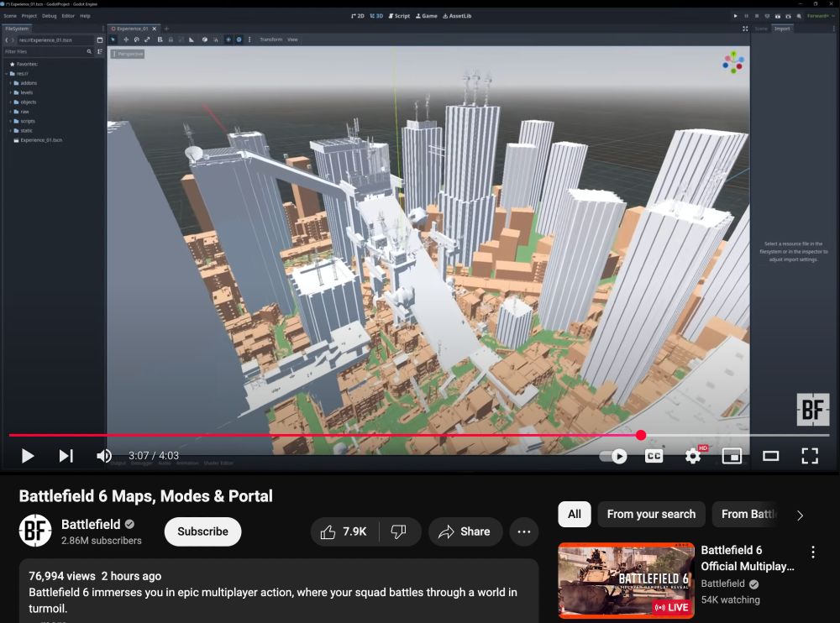Expand the objects folder
Screen dimensions: 840x623
tap(11, 102)
